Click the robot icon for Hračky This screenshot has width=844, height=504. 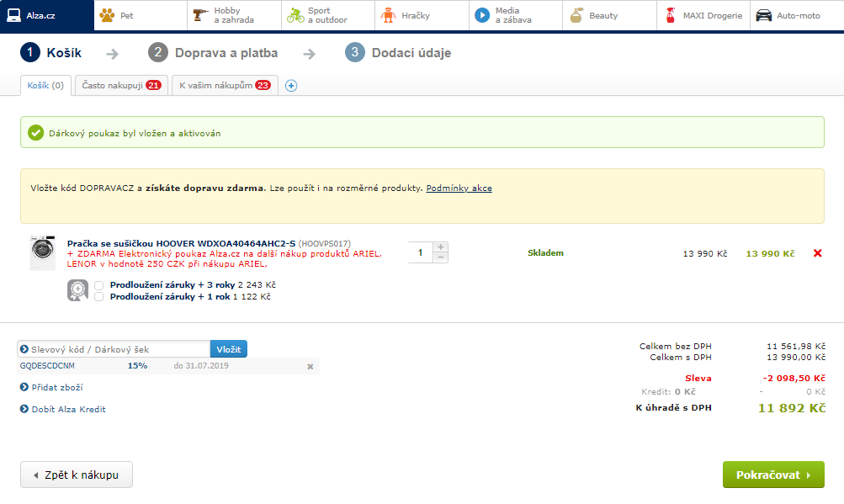tap(388, 15)
